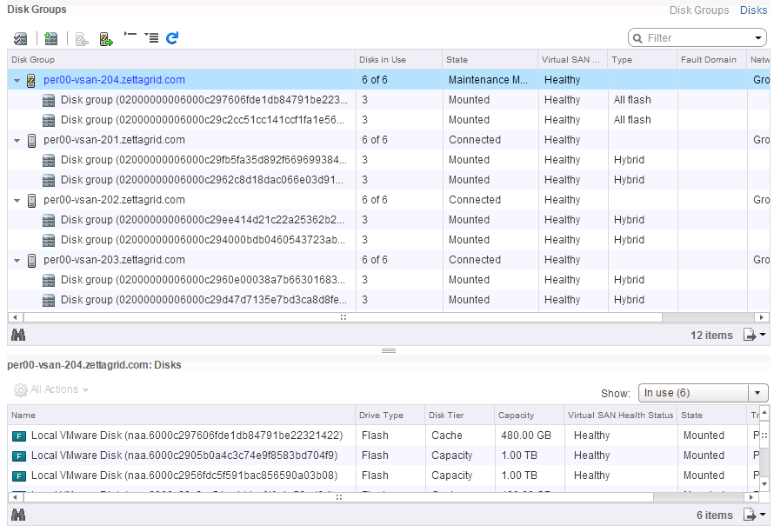
Task: Click the panel splitter handle between tables
Action: click(389, 351)
